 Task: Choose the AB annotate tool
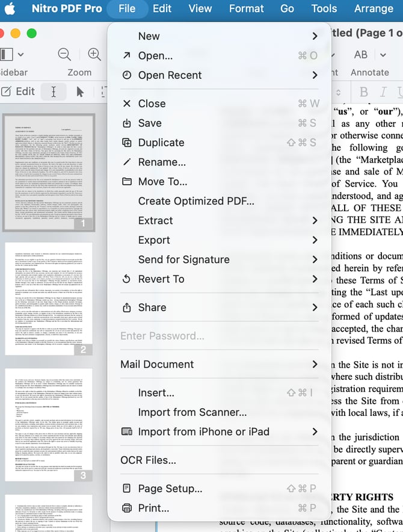click(x=361, y=55)
